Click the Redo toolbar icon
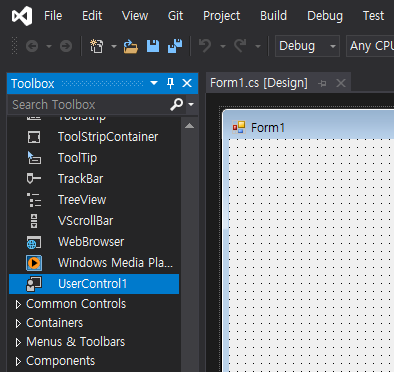 [x=240, y=46]
